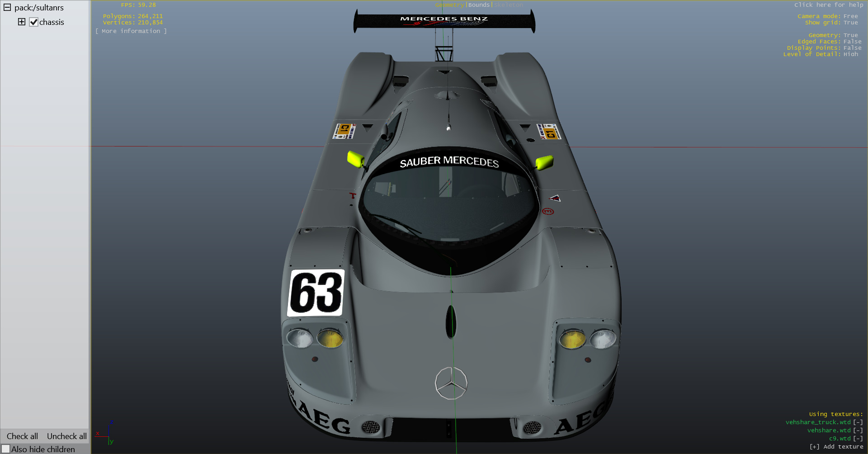Click the Using textures label
Viewport: 868px width, 454px height.
click(836, 414)
